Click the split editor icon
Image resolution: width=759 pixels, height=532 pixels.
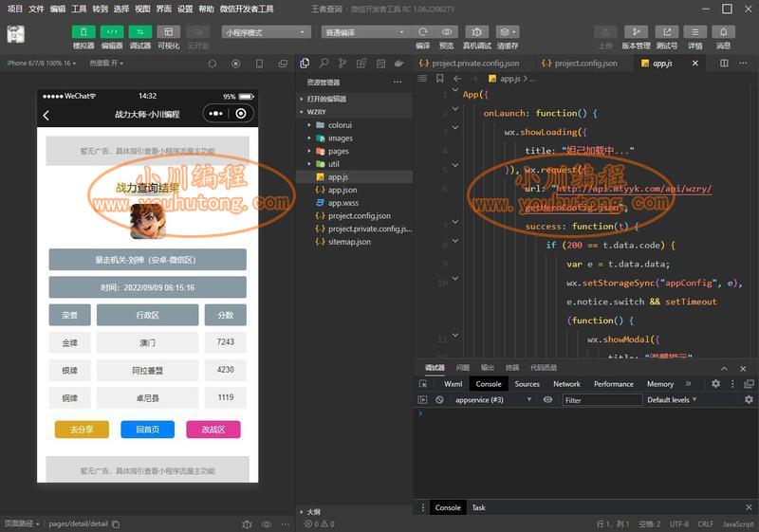coord(724,64)
